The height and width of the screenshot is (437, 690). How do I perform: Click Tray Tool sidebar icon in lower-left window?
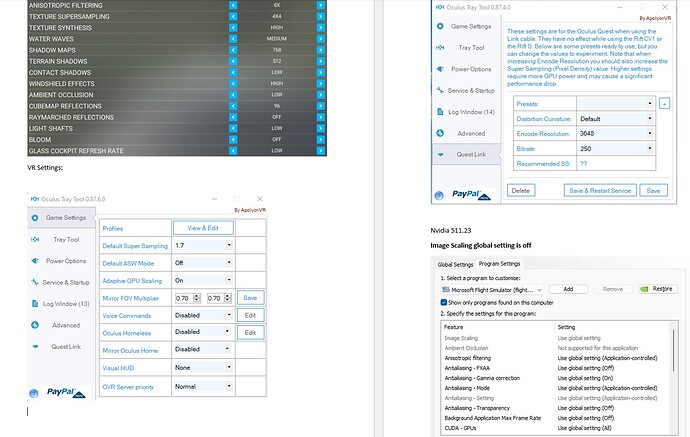click(x=35, y=239)
